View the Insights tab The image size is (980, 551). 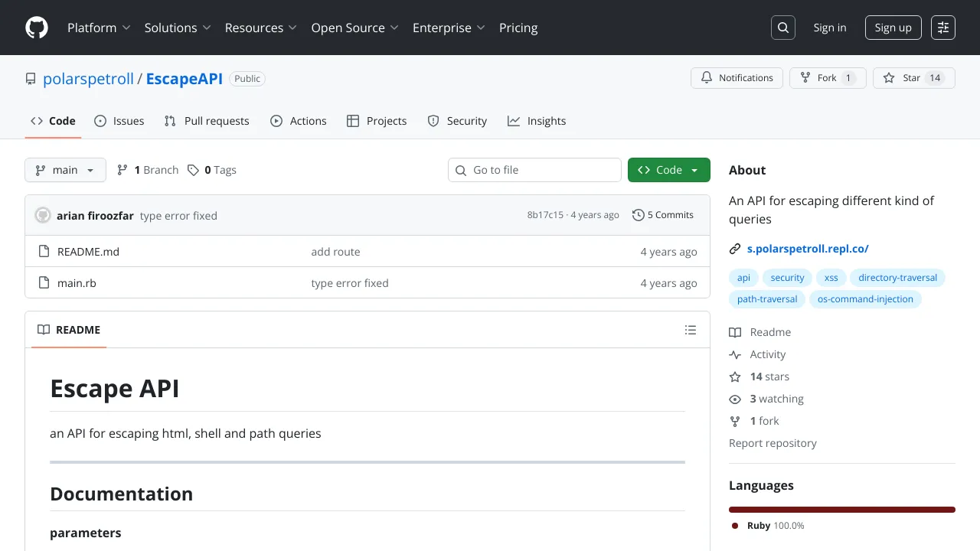(x=537, y=121)
